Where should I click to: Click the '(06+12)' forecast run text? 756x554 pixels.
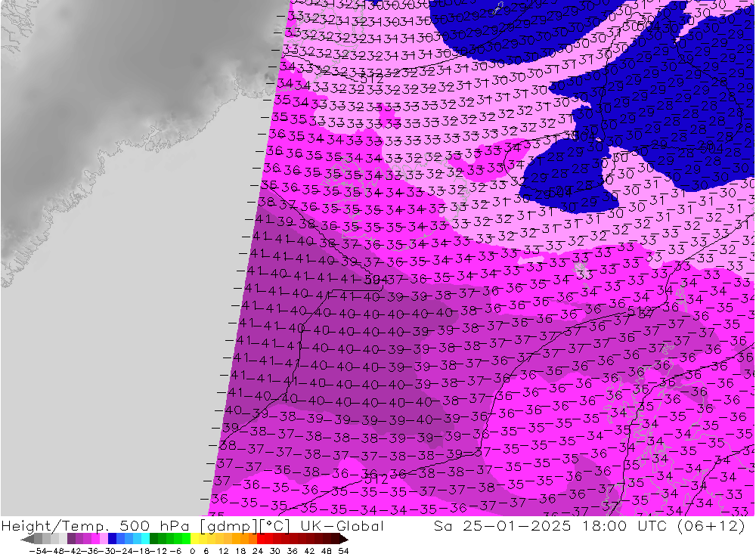[711, 525]
